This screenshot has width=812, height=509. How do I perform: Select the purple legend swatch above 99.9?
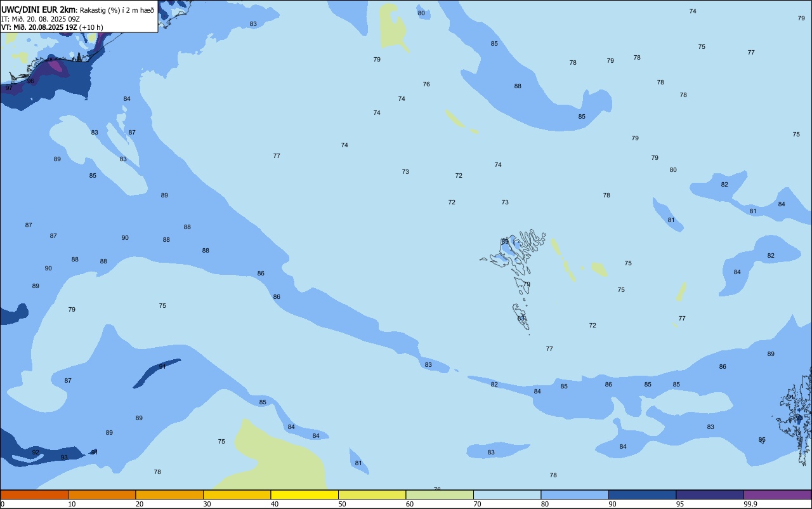(777, 494)
